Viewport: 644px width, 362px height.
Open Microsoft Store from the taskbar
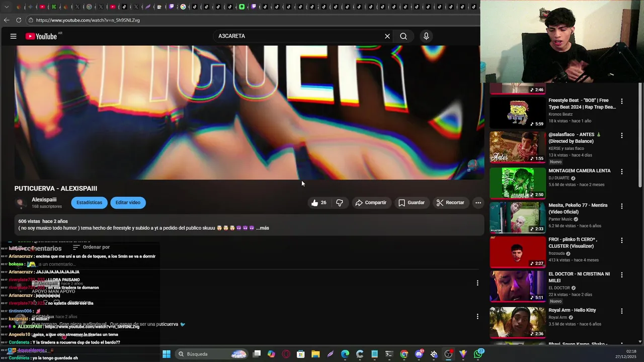[x=301, y=354]
